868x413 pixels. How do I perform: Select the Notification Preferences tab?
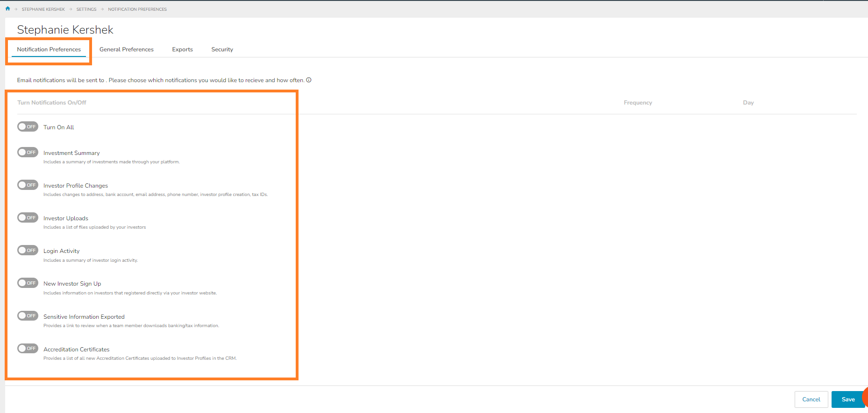pyautogui.click(x=49, y=49)
